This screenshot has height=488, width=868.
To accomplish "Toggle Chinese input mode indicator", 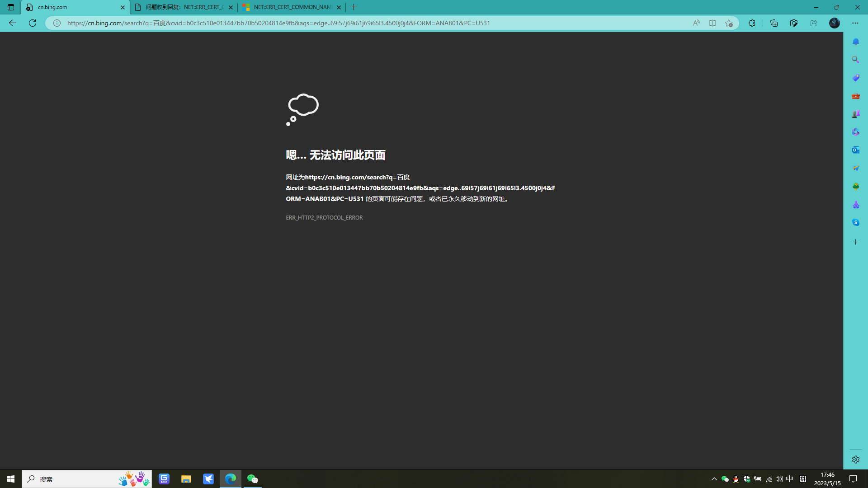I will pos(789,479).
